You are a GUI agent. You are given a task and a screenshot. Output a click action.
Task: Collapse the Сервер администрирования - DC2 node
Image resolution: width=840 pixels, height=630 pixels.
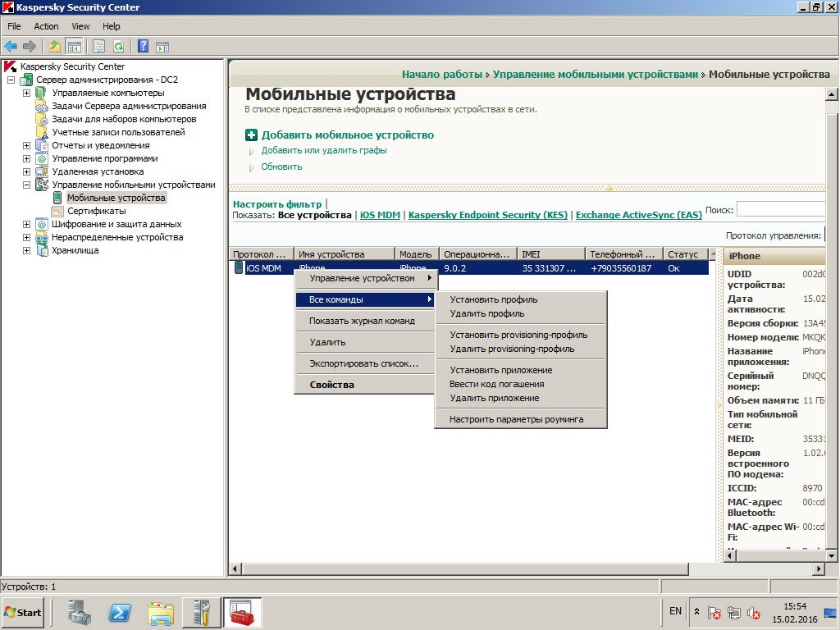tap(11, 80)
